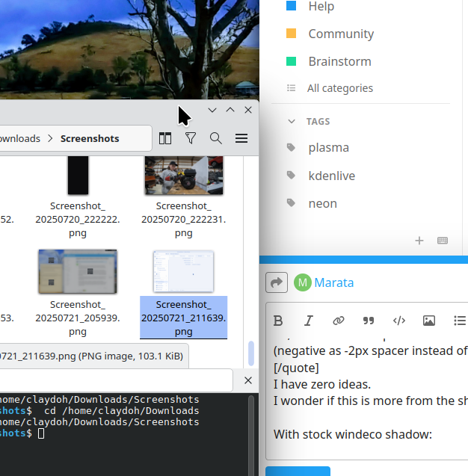Image resolution: width=468 pixels, height=476 pixels.
Task: Click the plus button in sidebar footer
Action: pyautogui.click(x=419, y=241)
